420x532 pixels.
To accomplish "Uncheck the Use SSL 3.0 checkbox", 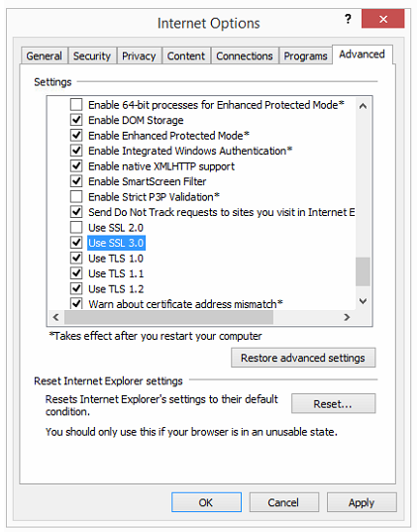I will (76, 243).
